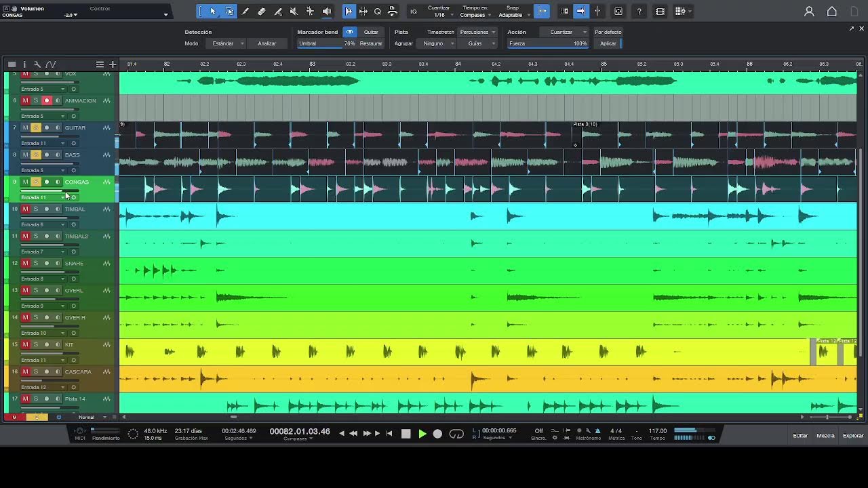Image resolution: width=868 pixels, height=488 pixels.
Task: Open the video player icon
Action: [x=660, y=12]
